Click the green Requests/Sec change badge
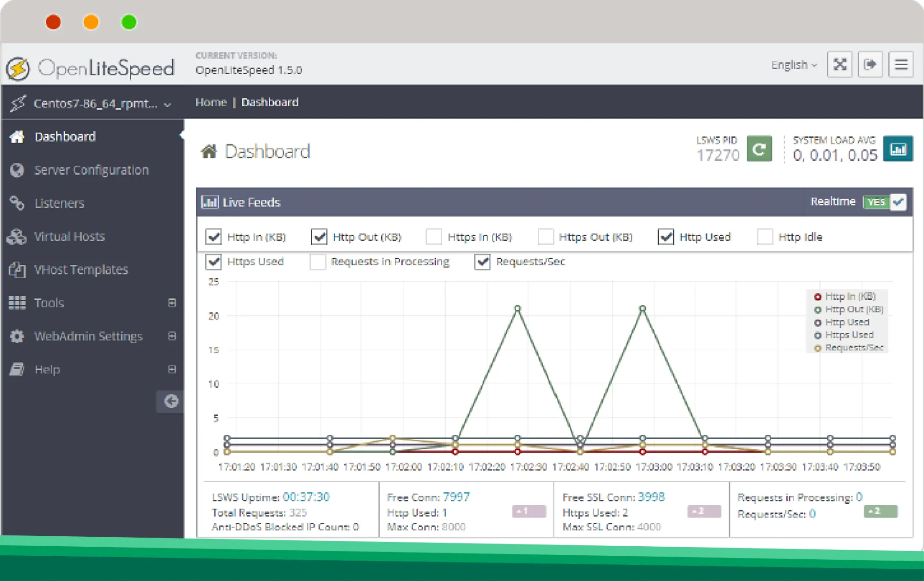The width and height of the screenshot is (924, 581). tap(881, 511)
